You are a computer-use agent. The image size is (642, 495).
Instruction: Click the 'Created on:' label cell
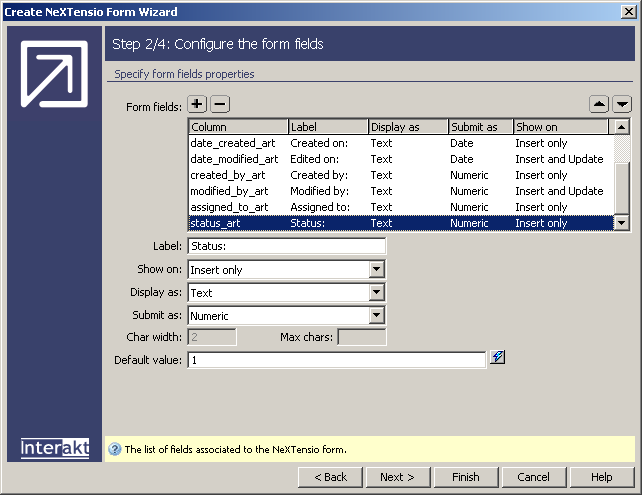pyautogui.click(x=319, y=143)
